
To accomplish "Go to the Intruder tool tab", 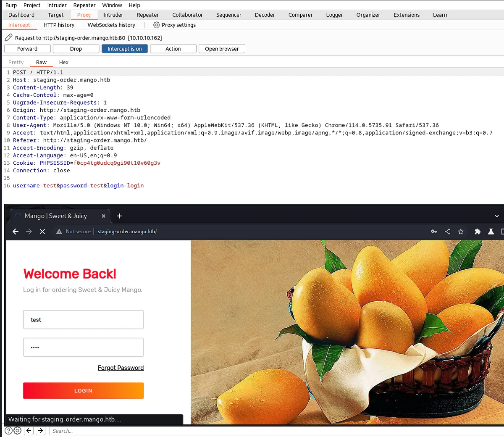I will [x=113, y=15].
